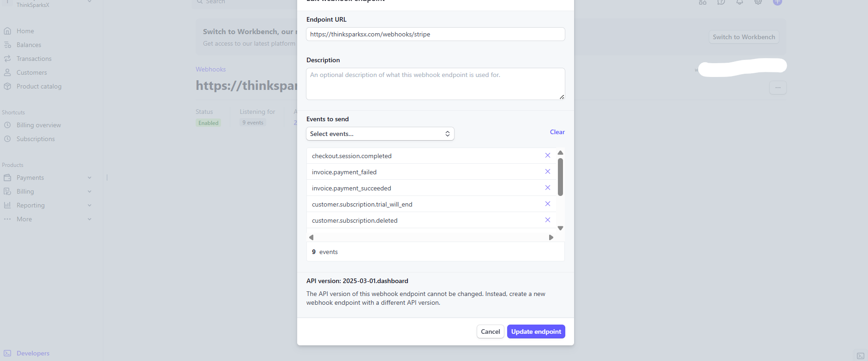Click into the Endpoint URL field
Image resolution: width=868 pixels, height=361 pixels.
pyautogui.click(x=436, y=34)
